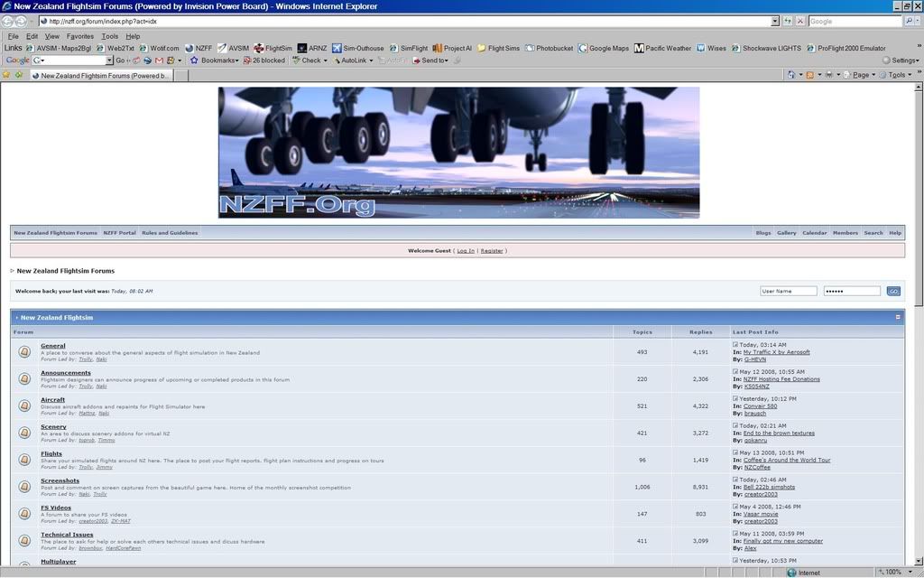This screenshot has width=924, height=578.
Task: Click the Bookmarks star in Google toolbar
Action: tap(194, 61)
